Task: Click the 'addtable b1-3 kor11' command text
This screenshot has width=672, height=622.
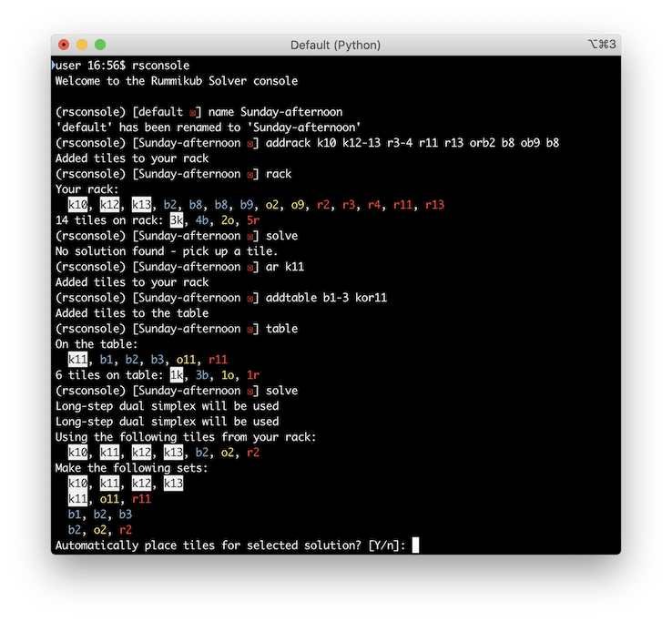Action: 326,298
